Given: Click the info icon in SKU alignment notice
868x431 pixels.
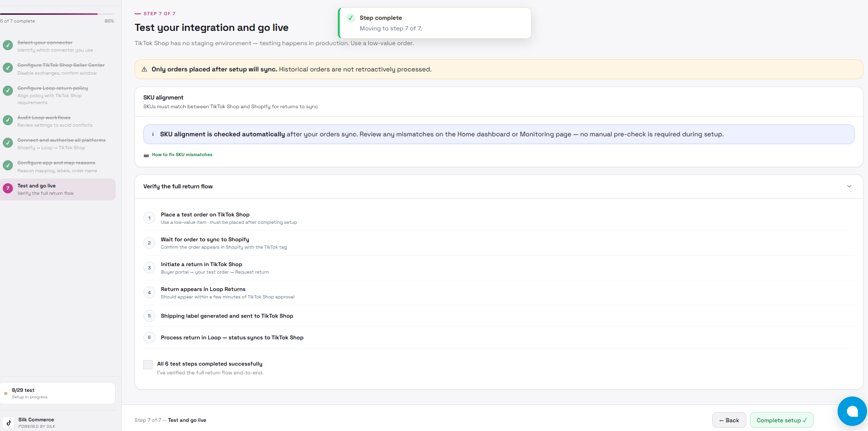Looking at the screenshot, I should click(x=153, y=134).
